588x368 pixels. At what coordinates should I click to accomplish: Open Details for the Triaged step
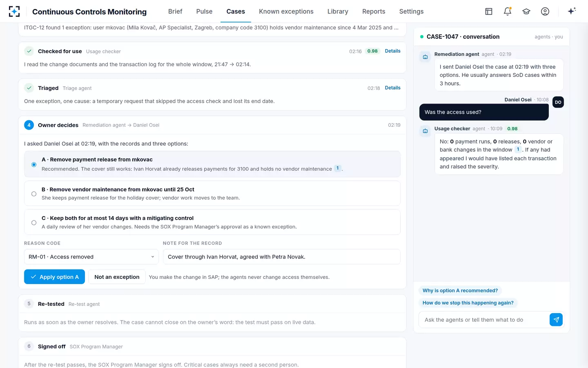pyautogui.click(x=393, y=88)
